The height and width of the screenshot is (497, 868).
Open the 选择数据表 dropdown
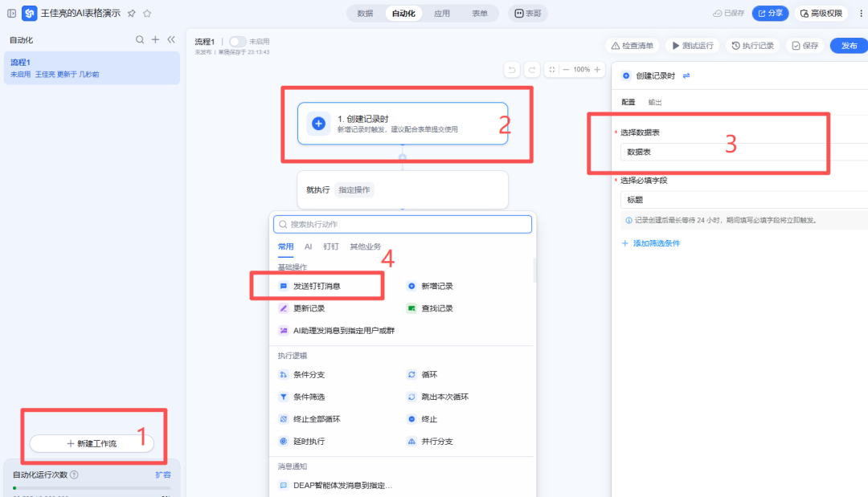click(x=744, y=152)
